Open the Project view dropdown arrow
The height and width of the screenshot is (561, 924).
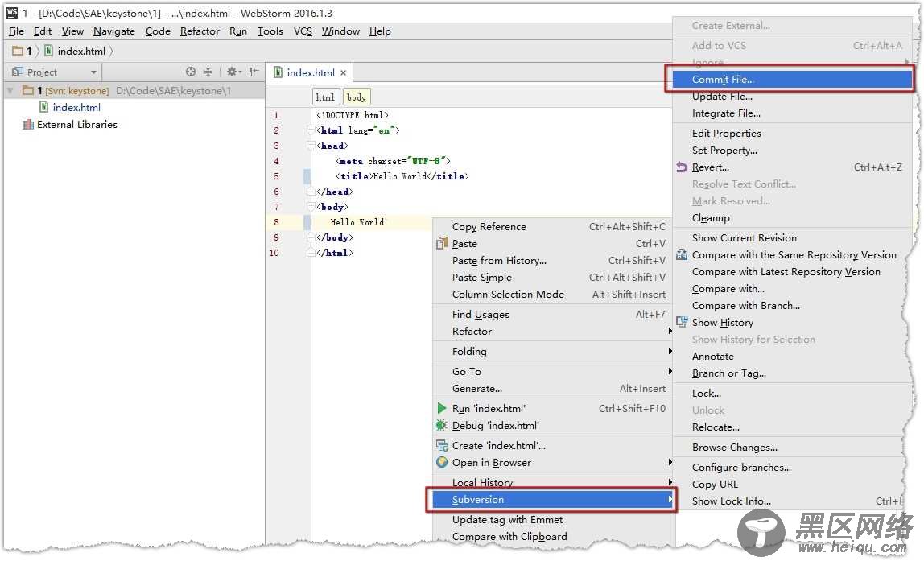(93, 72)
